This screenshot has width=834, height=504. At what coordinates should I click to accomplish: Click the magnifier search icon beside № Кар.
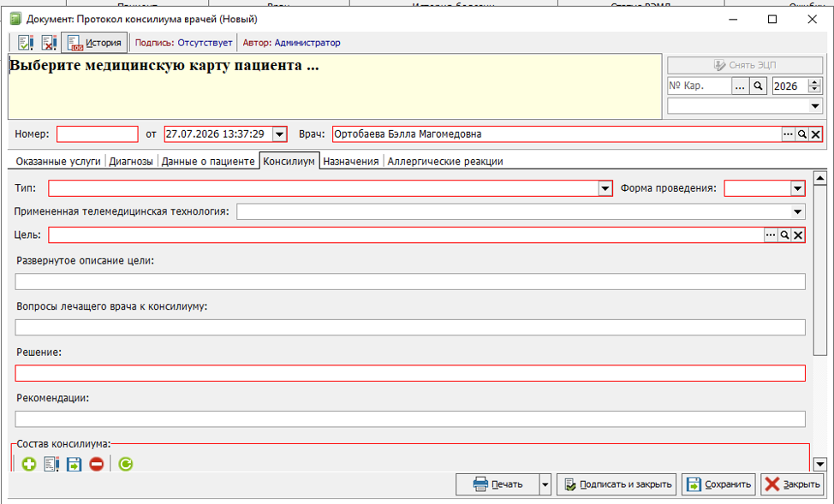click(758, 86)
